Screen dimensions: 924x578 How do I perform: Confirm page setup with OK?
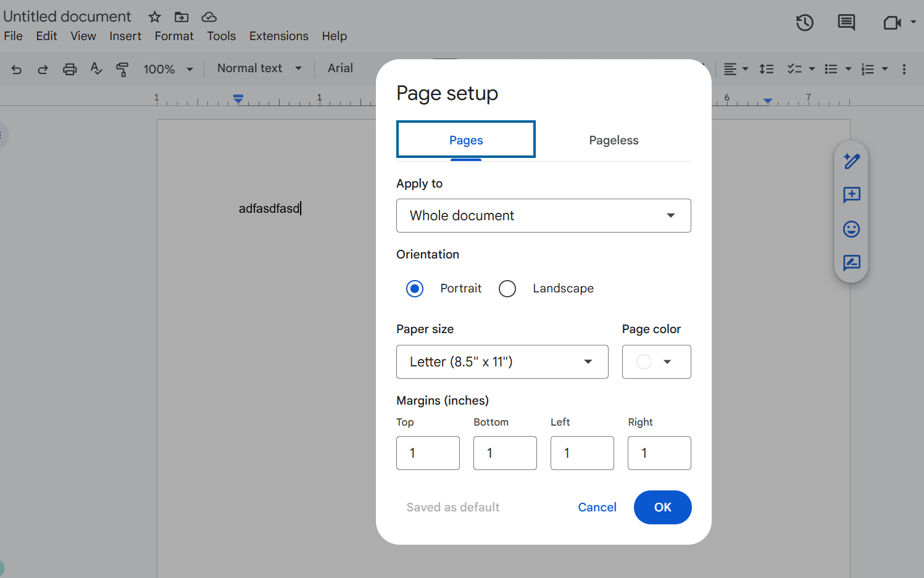click(662, 507)
